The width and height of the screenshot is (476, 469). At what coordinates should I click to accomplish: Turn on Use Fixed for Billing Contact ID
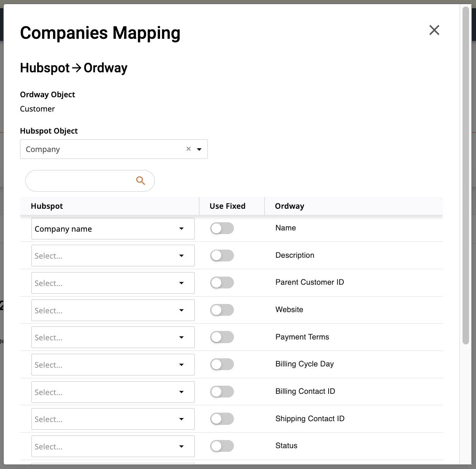(222, 391)
